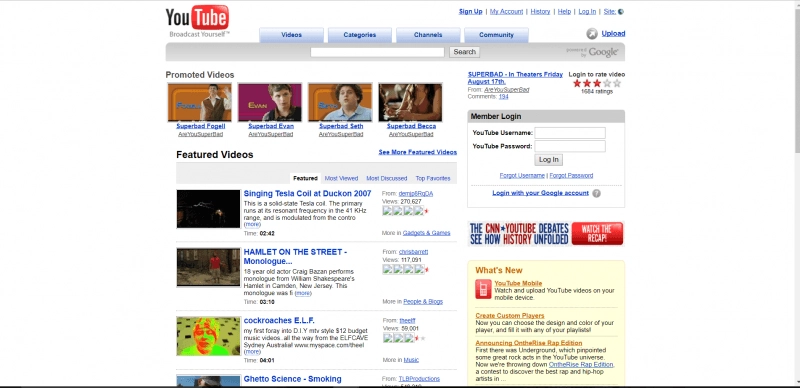Viewport: 800px width, 388px height.
Task: Expand description with (more) under Tesla Coil
Action: 252,225
